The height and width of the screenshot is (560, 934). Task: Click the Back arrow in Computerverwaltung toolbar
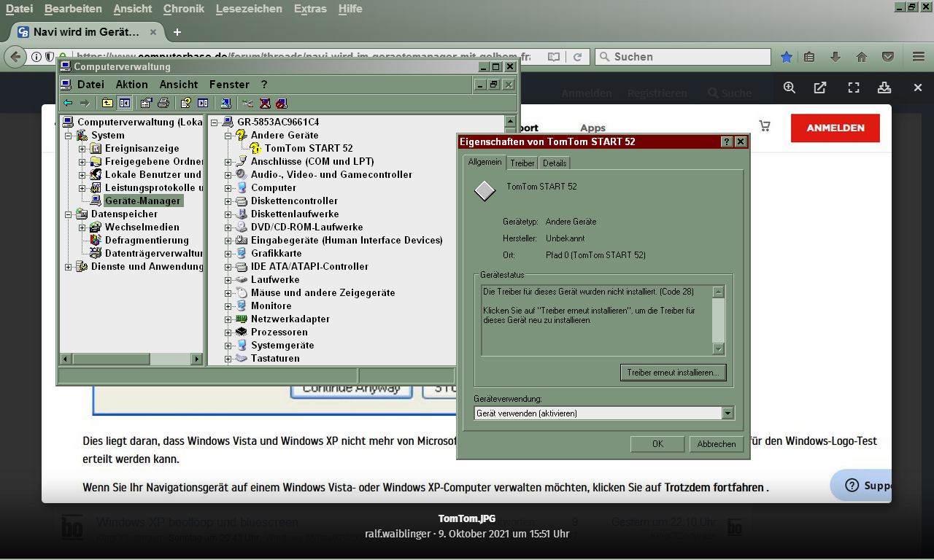[x=68, y=103]
